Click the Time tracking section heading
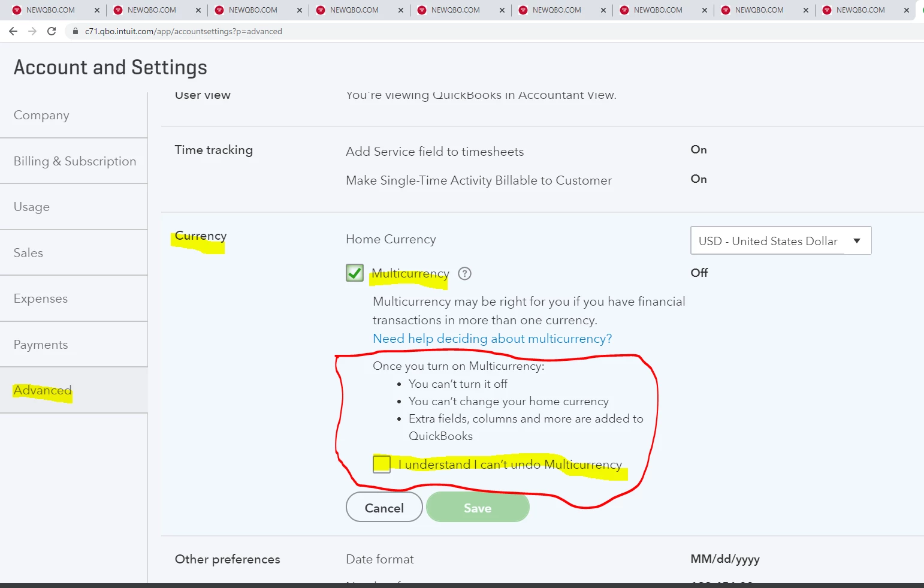Viewport: 924px width, 588px height. [x=213, y=150]
